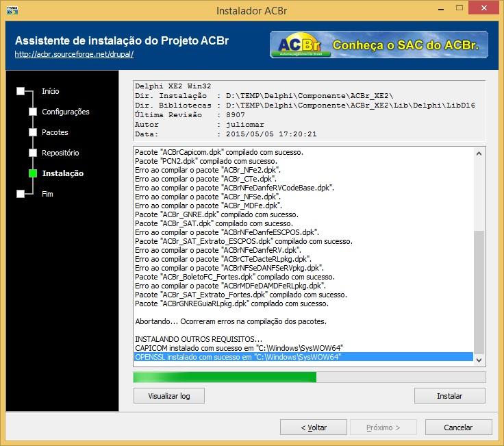Click the Conheça o SAC do ACBr banner
Image resolution: width=504 pixels, height=446 pixels.
pyautogui.click(x=379, y=45)
